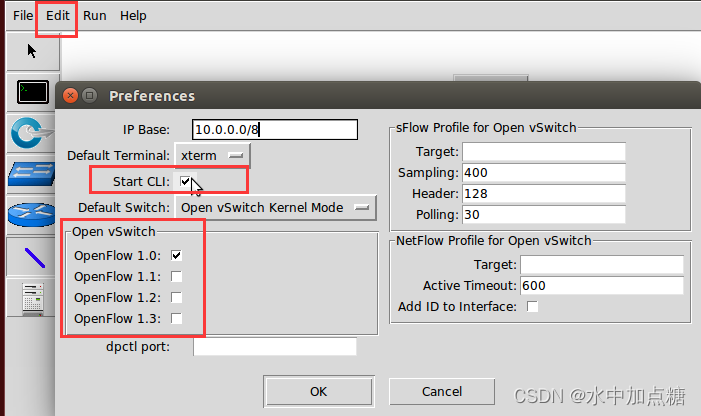The height and width of the screenshot is (416, 701).
Task: Click the IP Base input field
Action: 275,130
